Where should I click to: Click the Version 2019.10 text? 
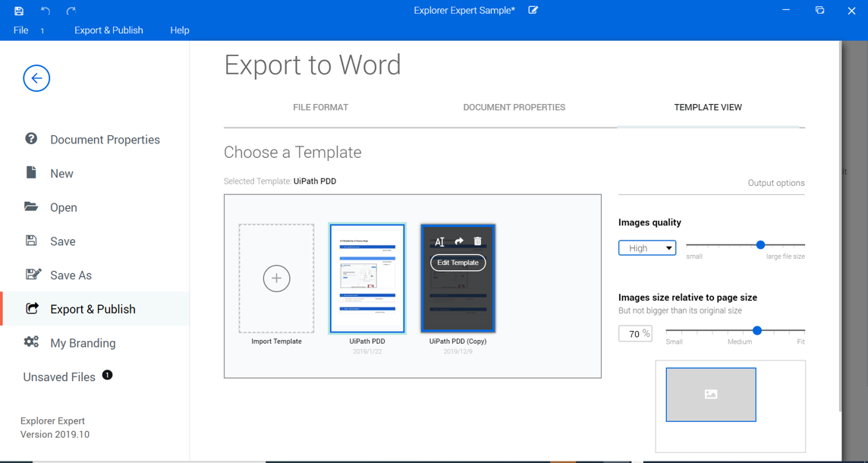point(55,434)
